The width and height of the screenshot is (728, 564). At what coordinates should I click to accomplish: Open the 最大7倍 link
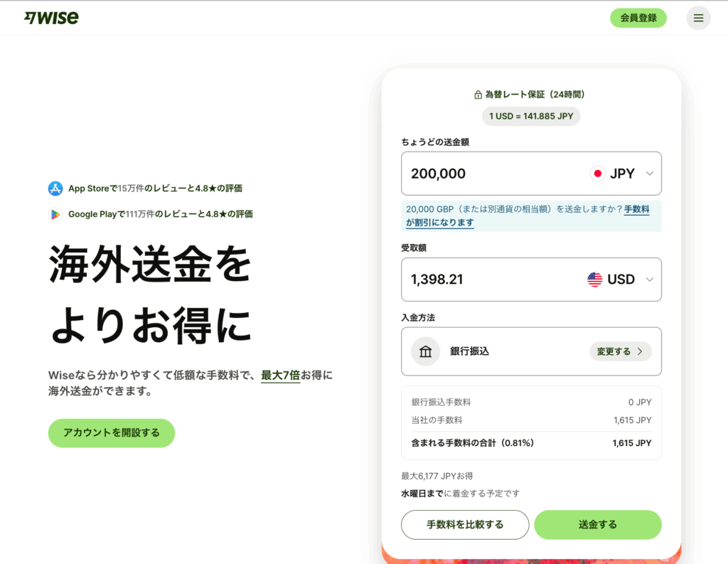click(280, 376)
